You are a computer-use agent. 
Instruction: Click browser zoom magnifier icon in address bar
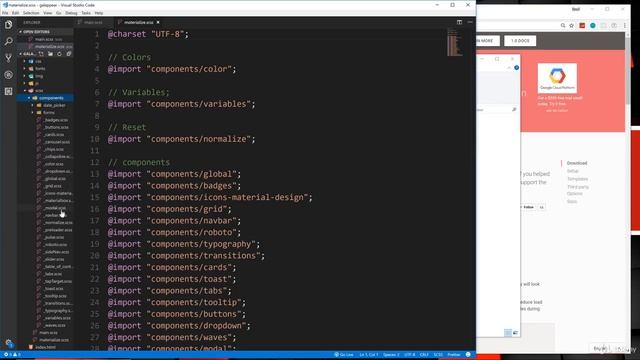pyautogui.click(x=563, y=26)
